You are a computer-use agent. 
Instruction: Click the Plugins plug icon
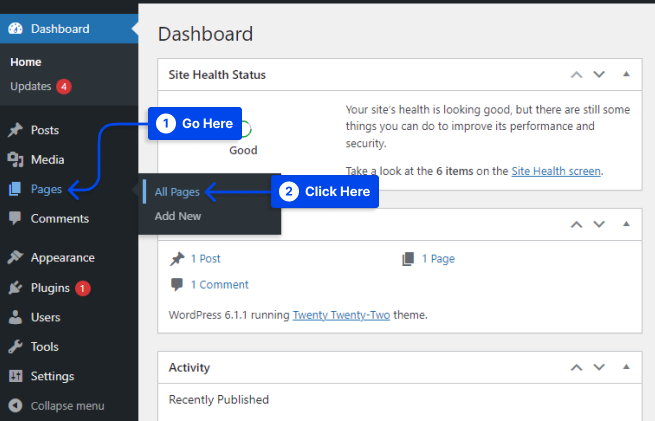tap(15, 287)
